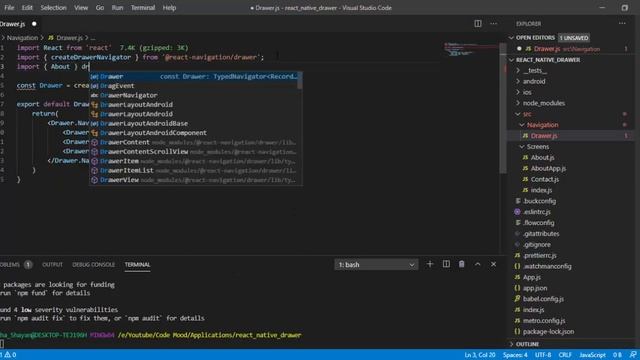Select the DrawerLayoutAndroidBase suggestion
The image size is (640, 360).
pyautogui.click(x=196, y=123)
